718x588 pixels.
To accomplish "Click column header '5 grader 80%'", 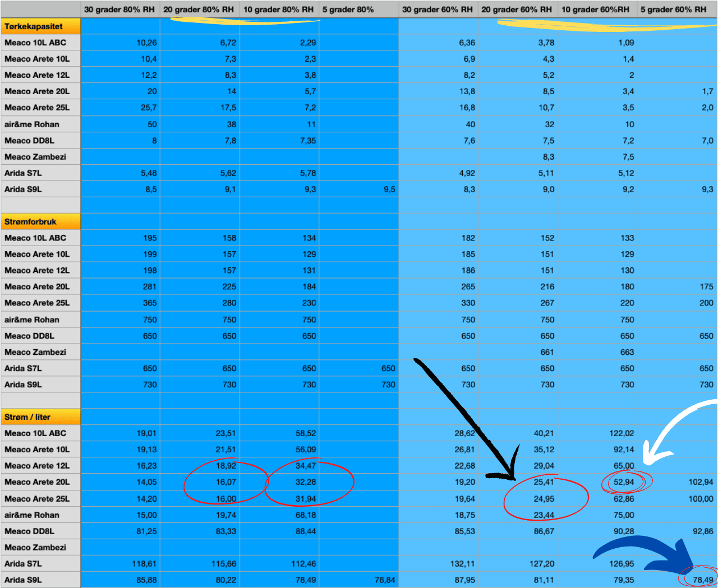I will click(359, 10).
